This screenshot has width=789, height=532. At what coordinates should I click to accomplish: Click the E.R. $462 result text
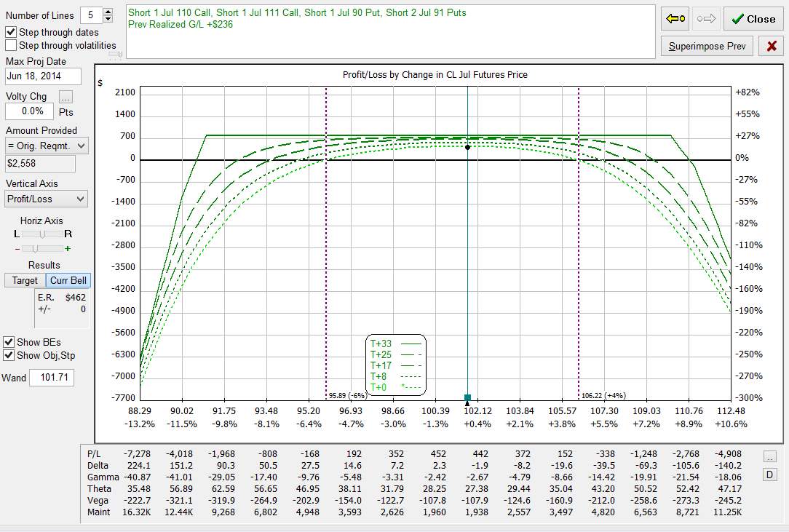62,298
